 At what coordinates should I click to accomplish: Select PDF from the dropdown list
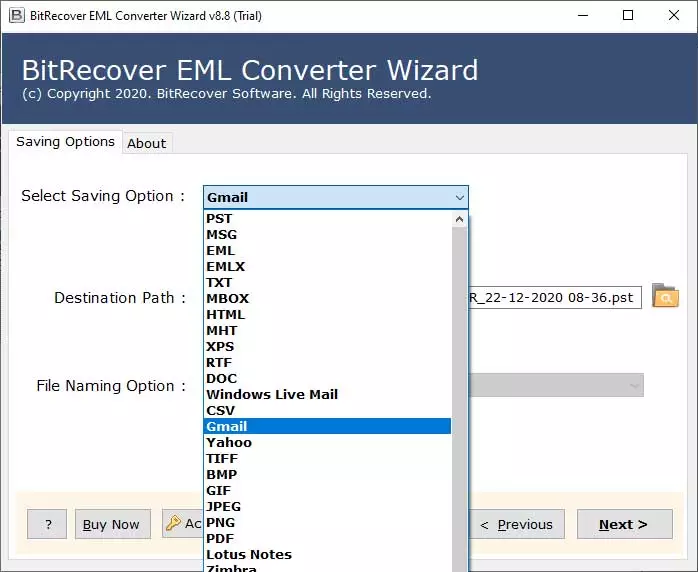pyautogui.click(x=220, y=538)
